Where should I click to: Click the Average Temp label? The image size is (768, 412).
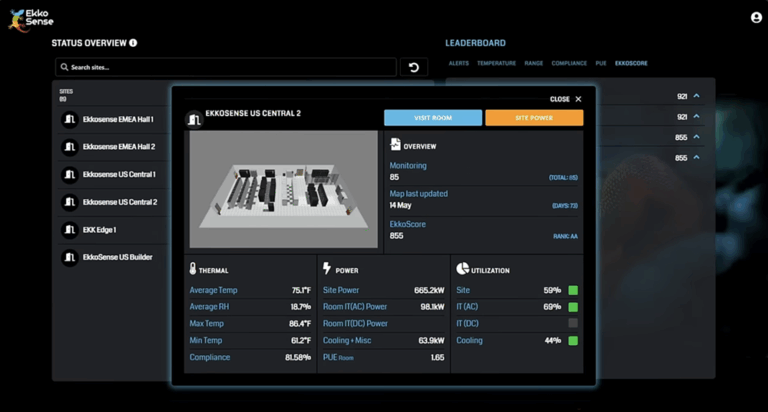pos(213,290)
